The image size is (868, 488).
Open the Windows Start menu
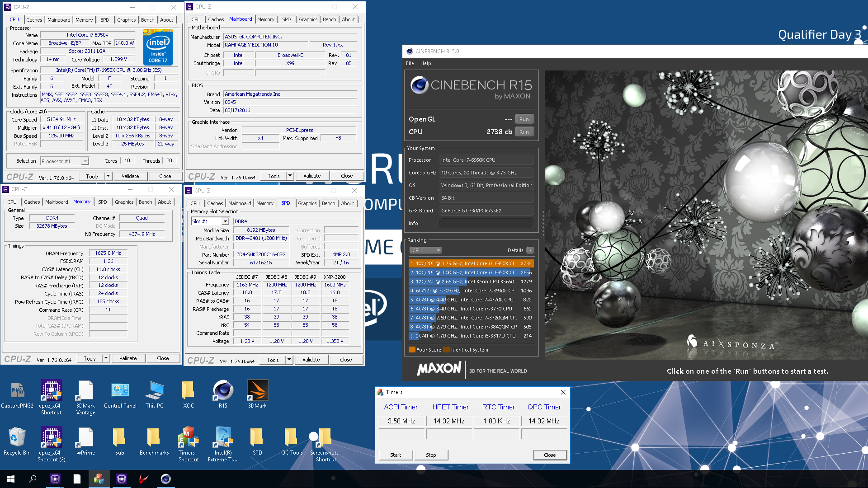(11, 479)
